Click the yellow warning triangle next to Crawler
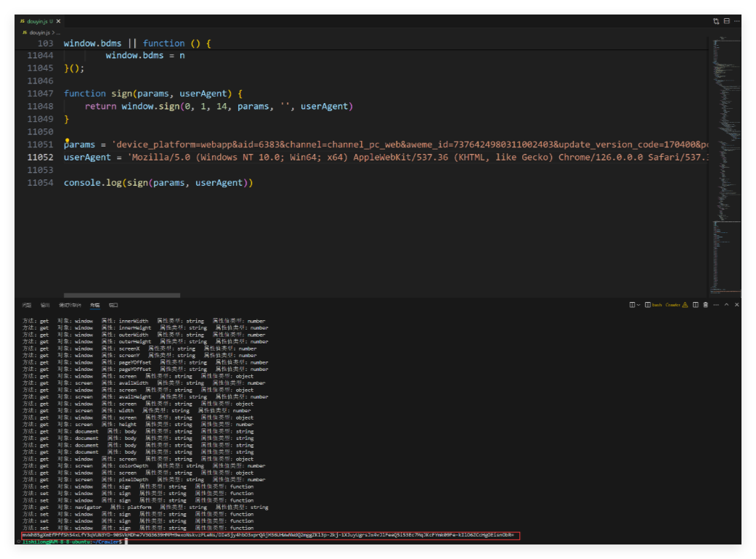Viewport: 756px width, 559px height. (x=685, y=305)
